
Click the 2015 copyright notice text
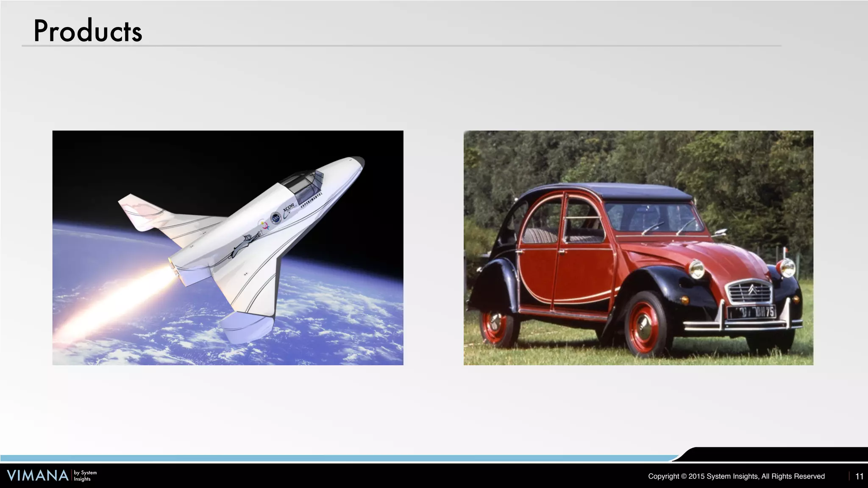pyautogui.click(x=736, y=476)
